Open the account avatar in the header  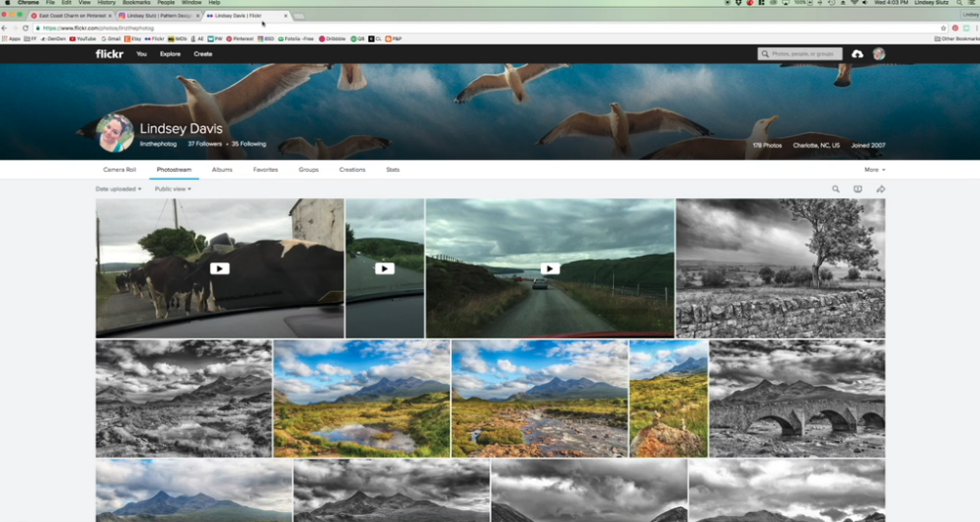[x=878, y=54]
